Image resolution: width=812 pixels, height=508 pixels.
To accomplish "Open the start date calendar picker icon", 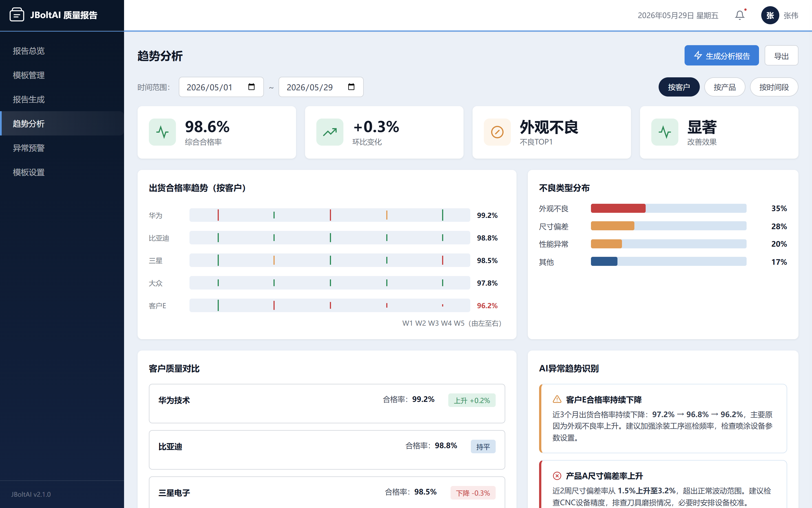I will (251, 87).
